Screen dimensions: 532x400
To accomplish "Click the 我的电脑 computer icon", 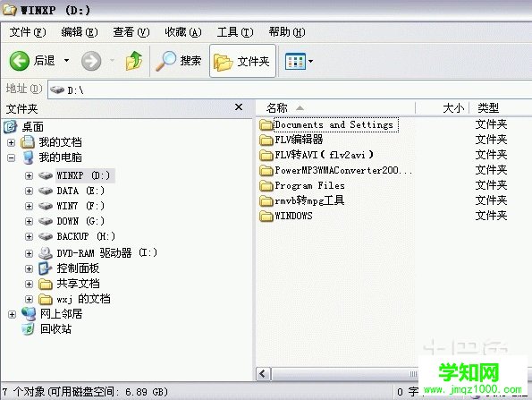I will pos(28,157).
